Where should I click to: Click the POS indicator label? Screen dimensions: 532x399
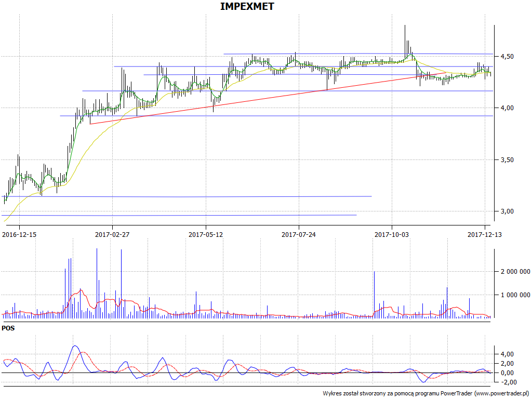click(x=8, y=328)
